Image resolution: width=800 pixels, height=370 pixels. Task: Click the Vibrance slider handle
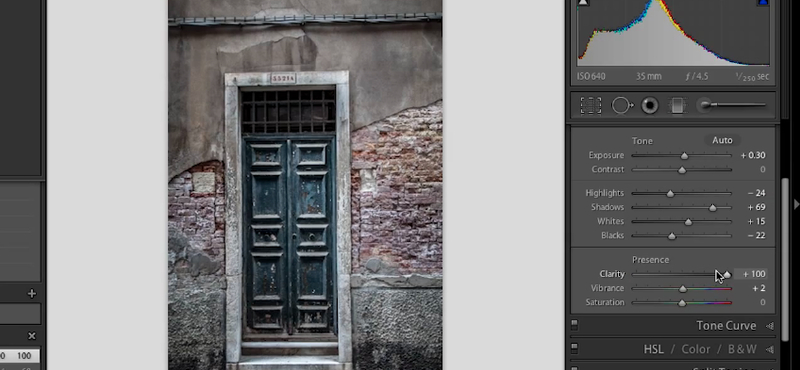click(683, 289)
